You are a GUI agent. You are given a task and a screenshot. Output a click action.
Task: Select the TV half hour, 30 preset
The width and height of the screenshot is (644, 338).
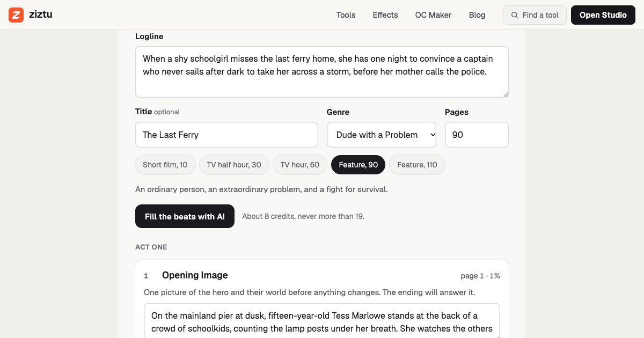point(234,165)
